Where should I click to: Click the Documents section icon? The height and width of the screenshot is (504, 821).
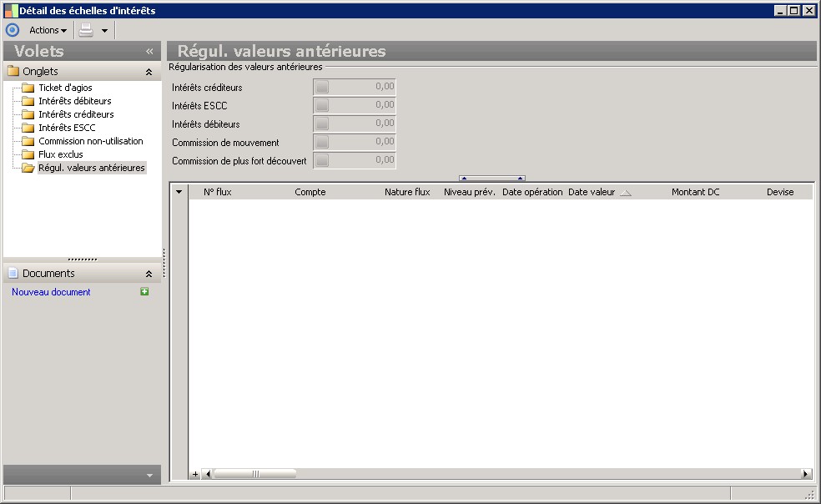tap(13, 273)
